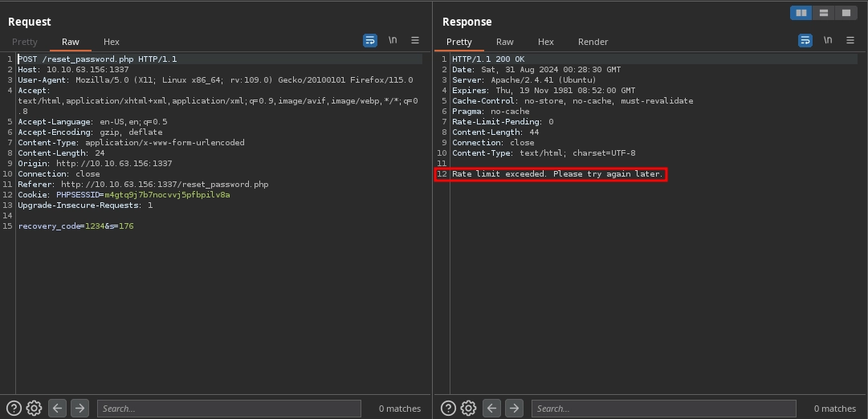Screen dimensions: 868x419
Task: Toggle word wrap icon in Request panel
Action: point(369,40)
